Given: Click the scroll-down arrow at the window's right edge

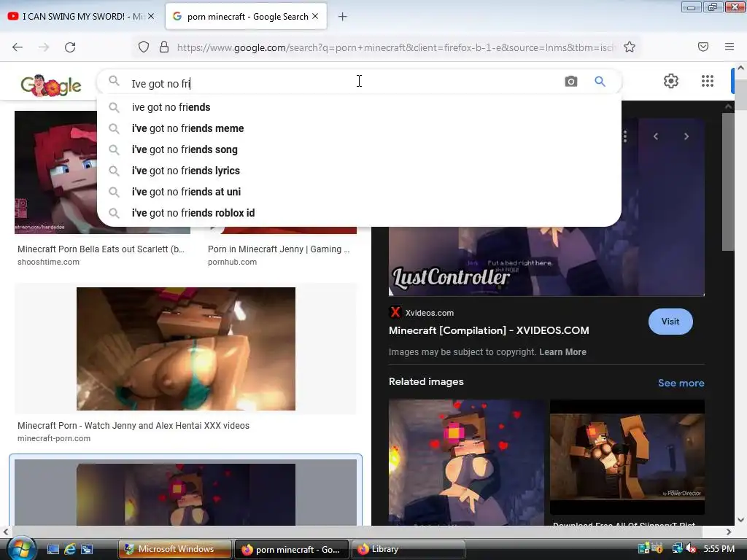Looking at the screenshot, I should point(741,519).
